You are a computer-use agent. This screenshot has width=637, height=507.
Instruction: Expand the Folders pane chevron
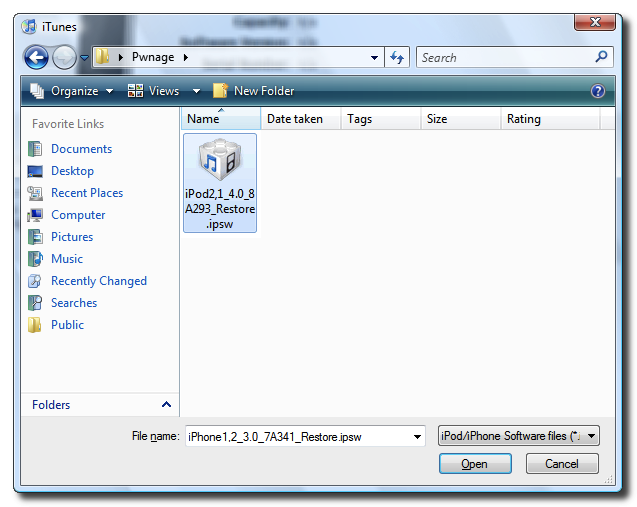coord(166,404)
